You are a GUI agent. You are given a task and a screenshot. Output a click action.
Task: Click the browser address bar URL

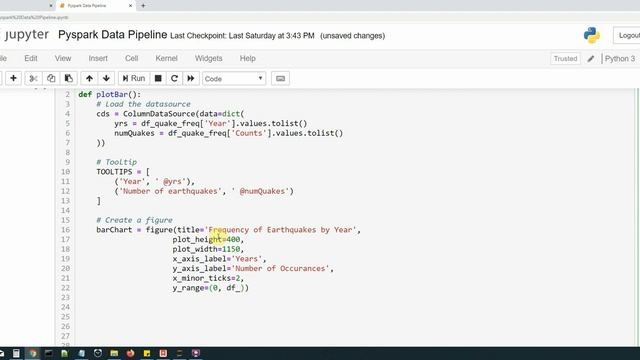coord(34,18)
